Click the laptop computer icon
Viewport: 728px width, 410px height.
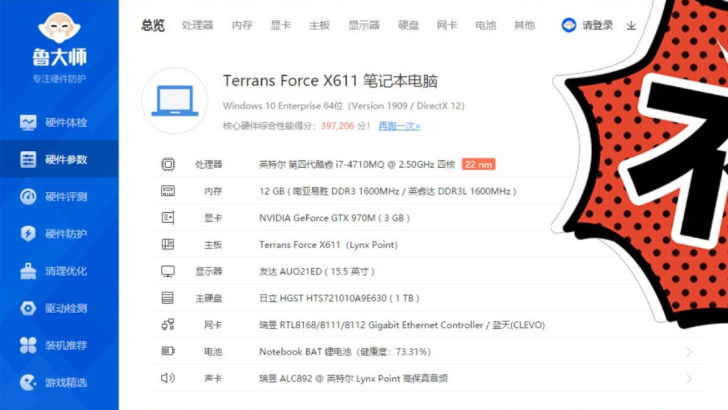click(x=175, y=101)
